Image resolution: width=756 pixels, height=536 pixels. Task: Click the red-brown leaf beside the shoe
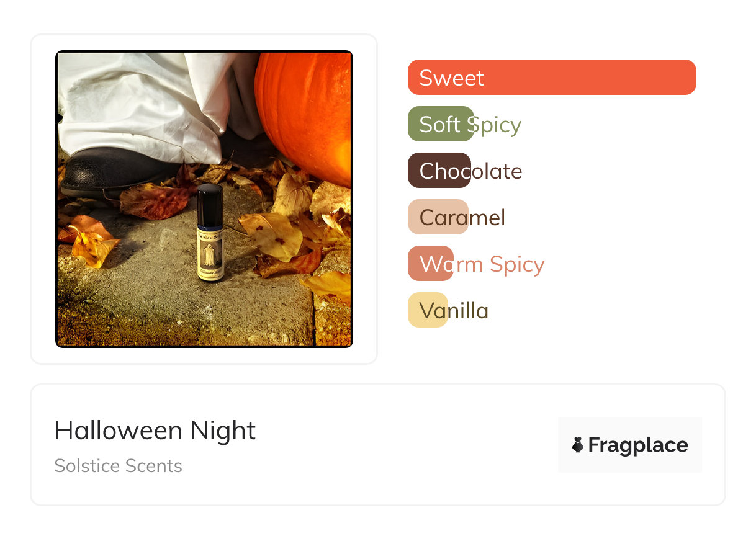click(155, 202)
